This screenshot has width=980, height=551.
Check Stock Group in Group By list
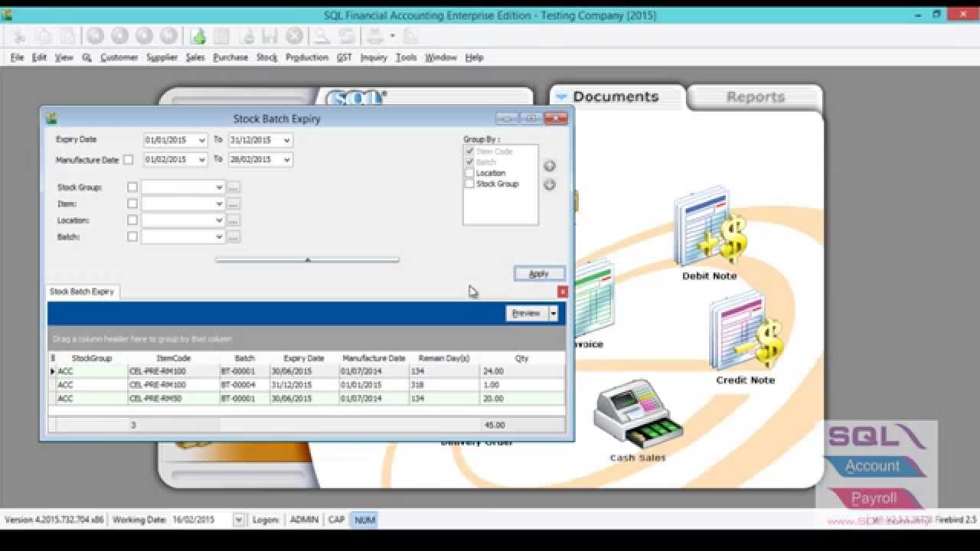point(469,184)
